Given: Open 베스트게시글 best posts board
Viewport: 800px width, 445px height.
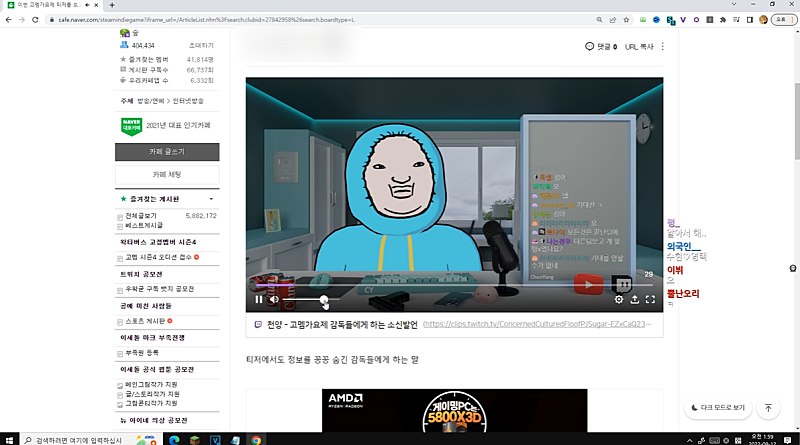Looking at the screenshot, I should click(144, 226).
